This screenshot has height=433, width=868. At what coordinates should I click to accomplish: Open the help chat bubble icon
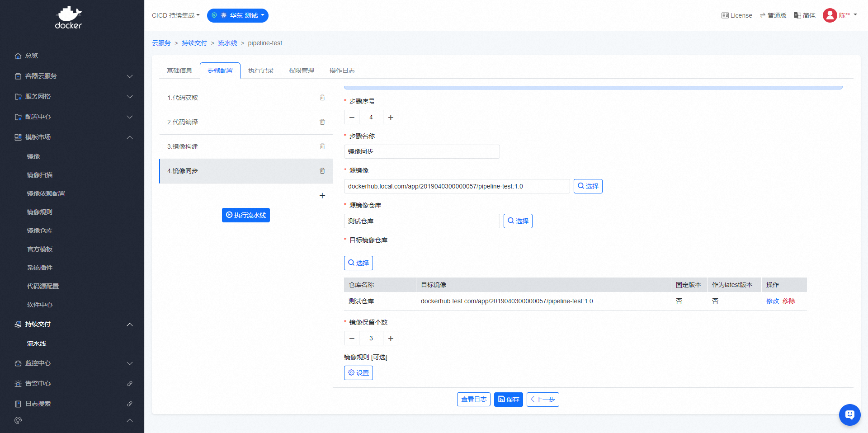click(849, 414)
